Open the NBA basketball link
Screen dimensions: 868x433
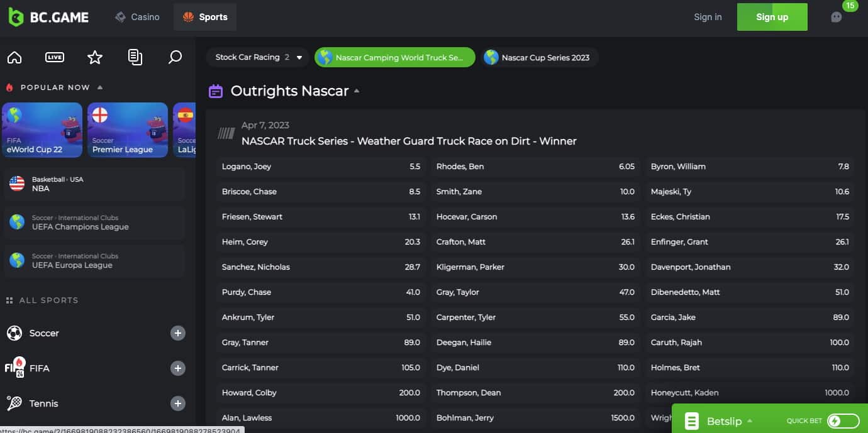tap(94, 184)
